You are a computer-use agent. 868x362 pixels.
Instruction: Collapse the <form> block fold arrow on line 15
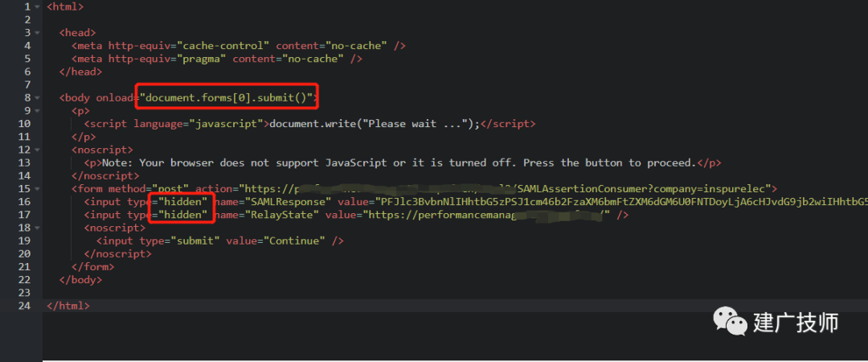[x=36, y=189]
